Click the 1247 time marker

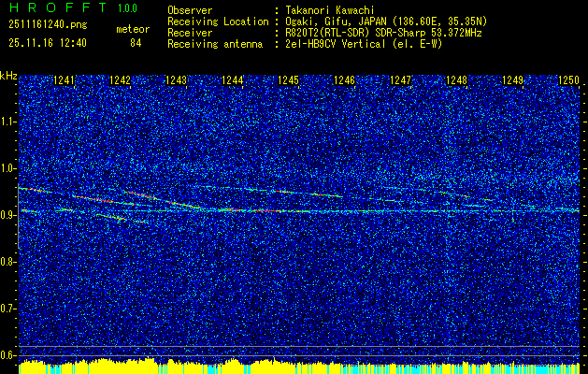[x=400, y=80]
